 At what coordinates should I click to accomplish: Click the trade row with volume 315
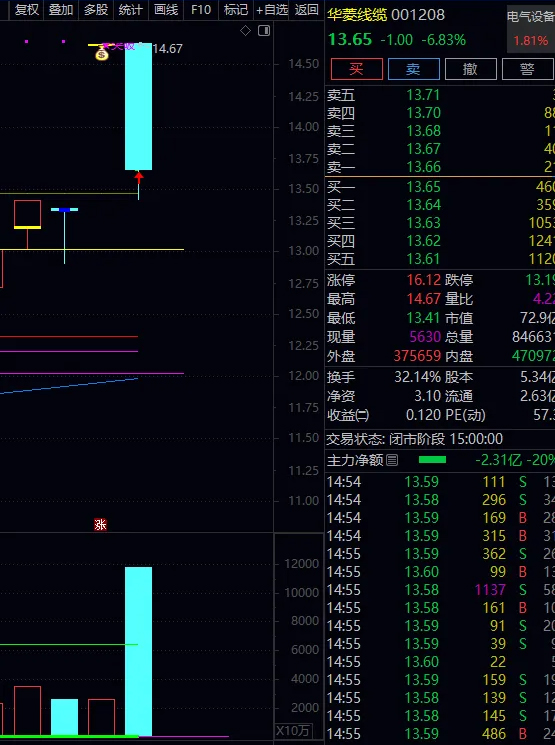(440, 536)
